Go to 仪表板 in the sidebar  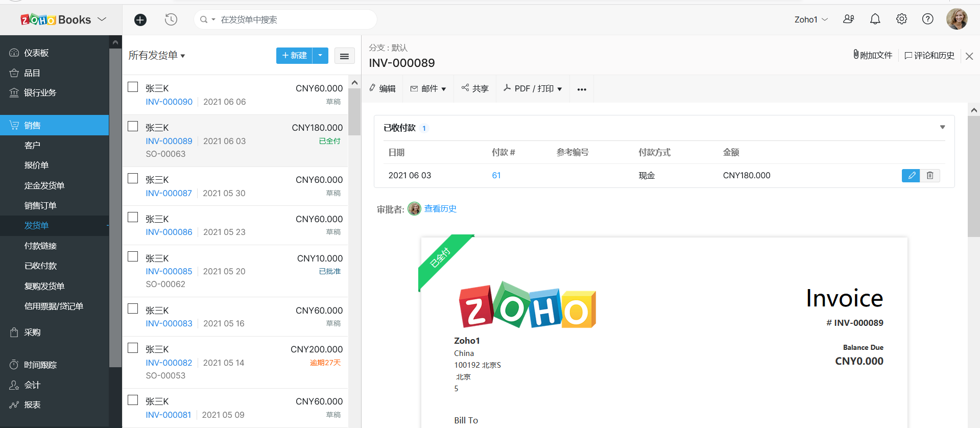(x=36, y=53)
